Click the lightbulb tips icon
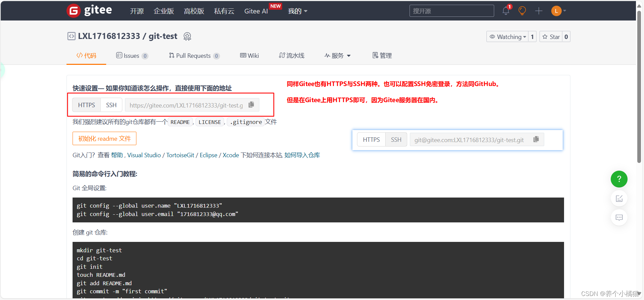Image resolution: width=644 pixels, height=300 pixels. (x=522, y=11)
